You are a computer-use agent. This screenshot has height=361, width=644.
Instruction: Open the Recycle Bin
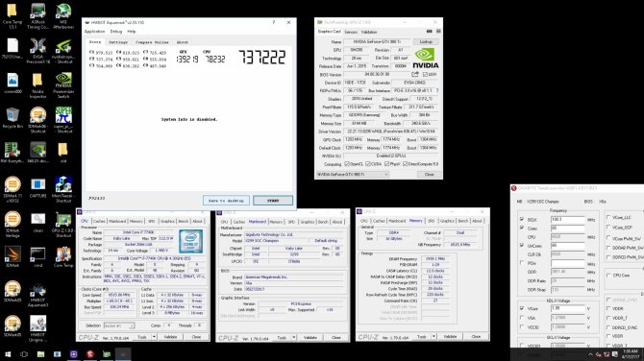[x=12, y=118]
